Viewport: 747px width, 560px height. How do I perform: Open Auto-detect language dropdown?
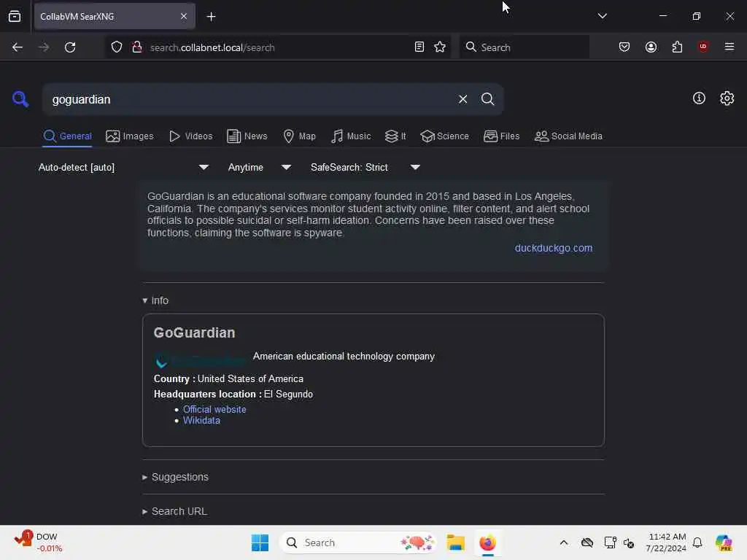[123, 167]
